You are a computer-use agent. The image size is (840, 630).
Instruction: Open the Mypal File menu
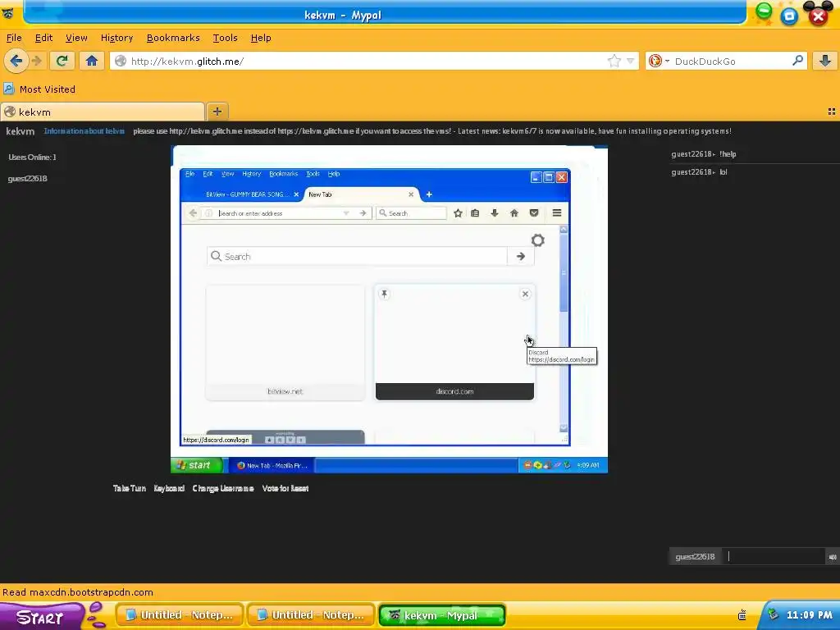[x=14, y=38]
